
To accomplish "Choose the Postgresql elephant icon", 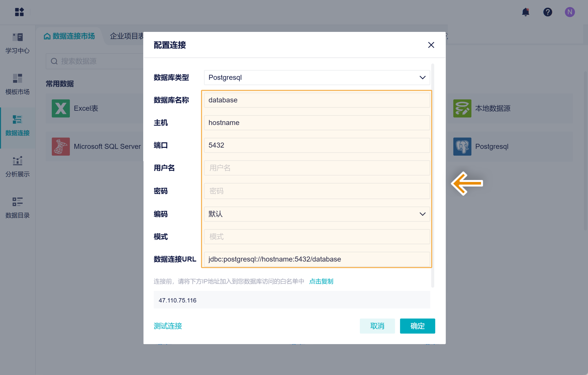I will pos(462,146).
